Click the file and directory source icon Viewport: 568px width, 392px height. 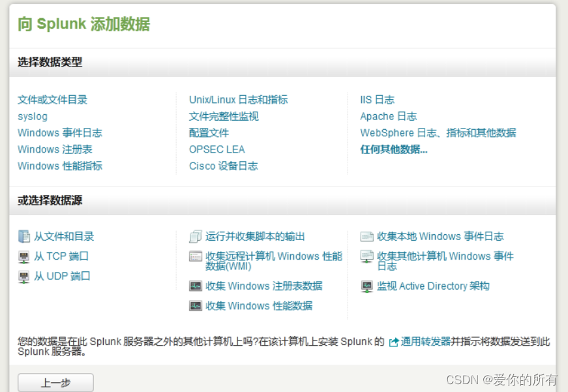pos(23,236)
